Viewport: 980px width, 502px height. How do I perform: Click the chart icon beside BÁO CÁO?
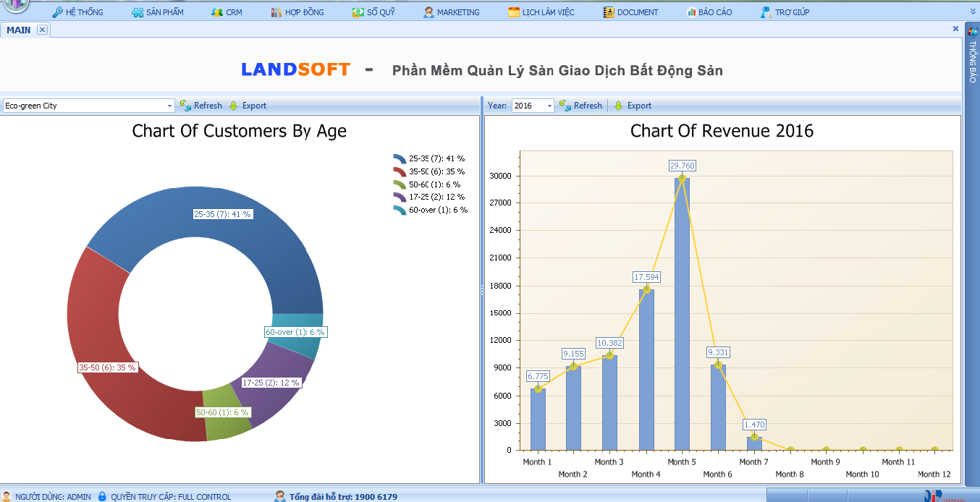click(x=691, y=12)
